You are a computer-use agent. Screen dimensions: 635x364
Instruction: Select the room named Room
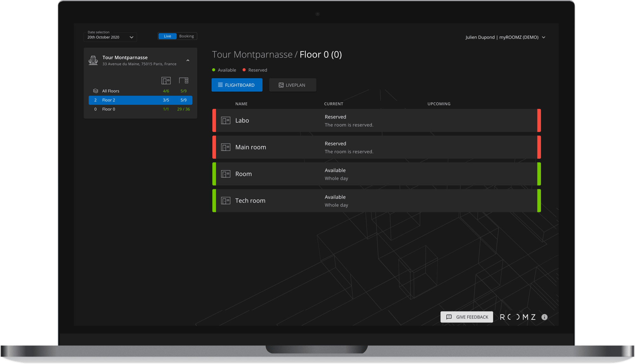coord(376,174)
